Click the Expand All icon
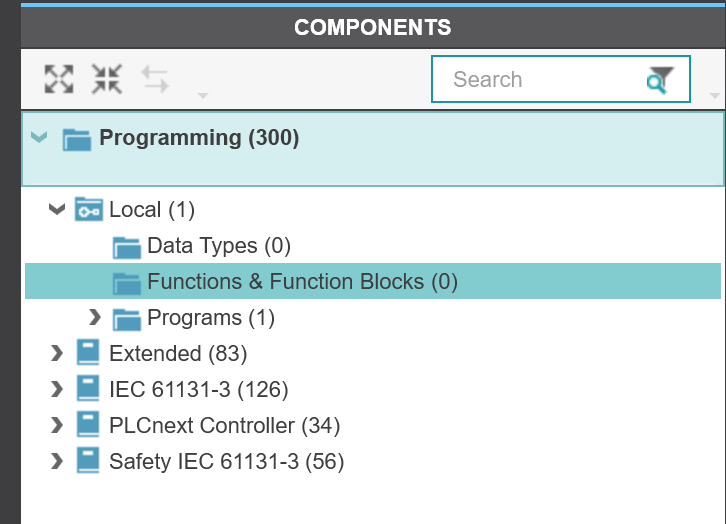This screenshot has width=726, height=524. click(59, 79)
